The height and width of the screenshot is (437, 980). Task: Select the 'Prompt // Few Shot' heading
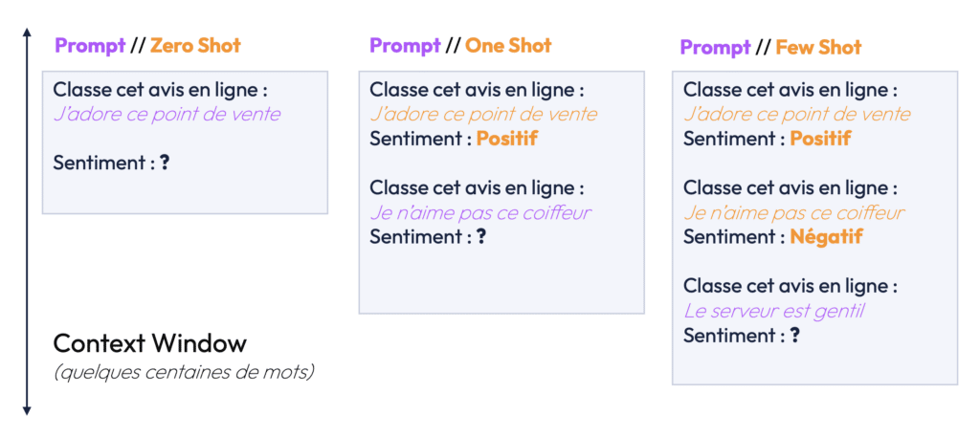click(x=770, y=48)
